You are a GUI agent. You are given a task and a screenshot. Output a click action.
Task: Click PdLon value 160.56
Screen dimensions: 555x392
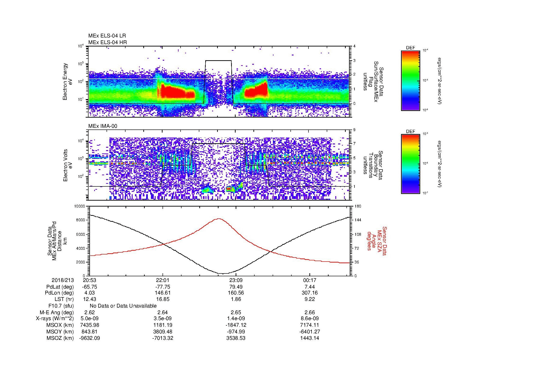236,293
